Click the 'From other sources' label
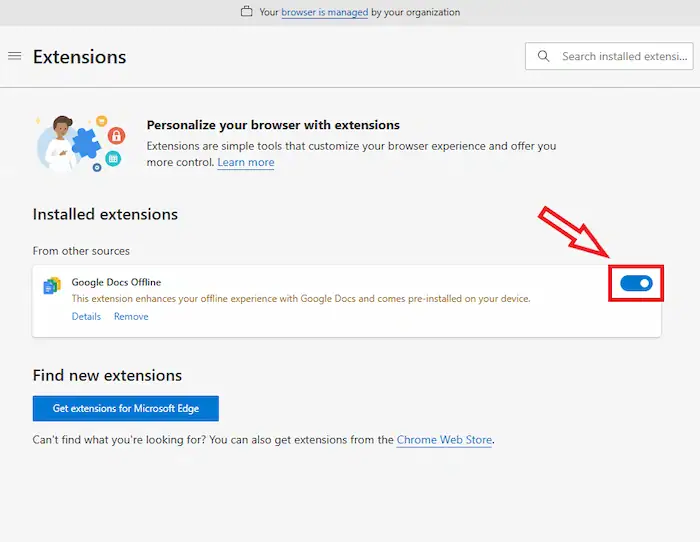The height and width of the screenshot is (542, 700). point(81,250)
